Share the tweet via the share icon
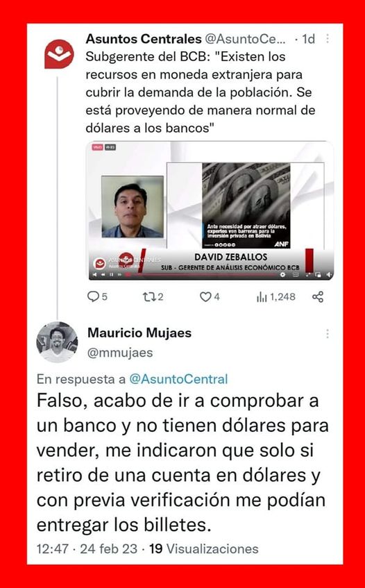 318,297
